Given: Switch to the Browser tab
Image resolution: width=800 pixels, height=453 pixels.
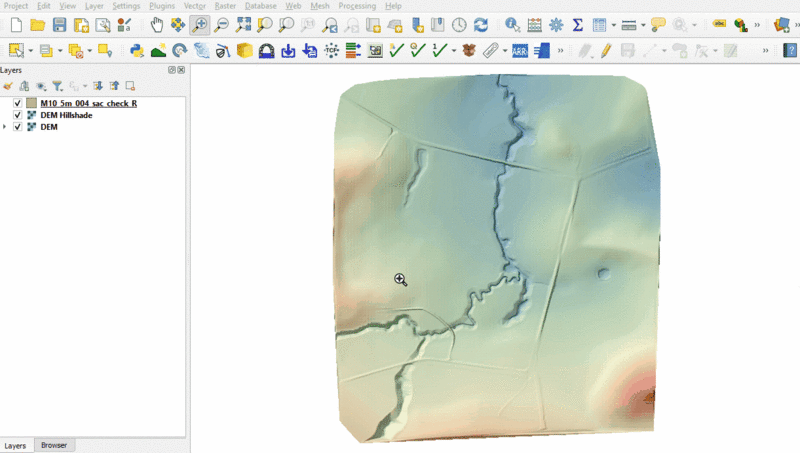Looking at the screenshot, I should click(53, 445).
